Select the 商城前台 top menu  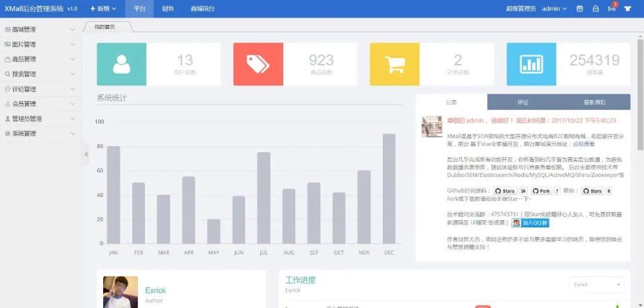[x=203, y=8]
